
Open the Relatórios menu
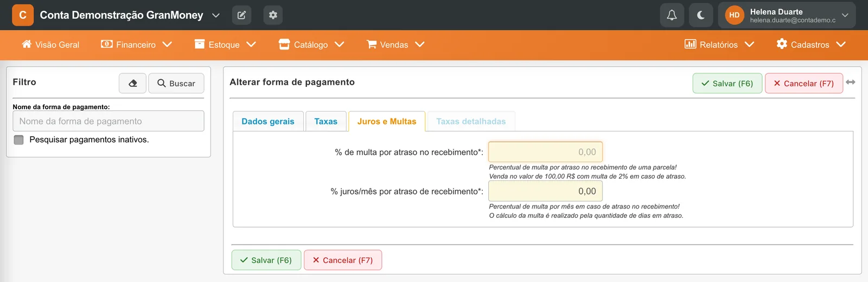[x=719, y=45]
